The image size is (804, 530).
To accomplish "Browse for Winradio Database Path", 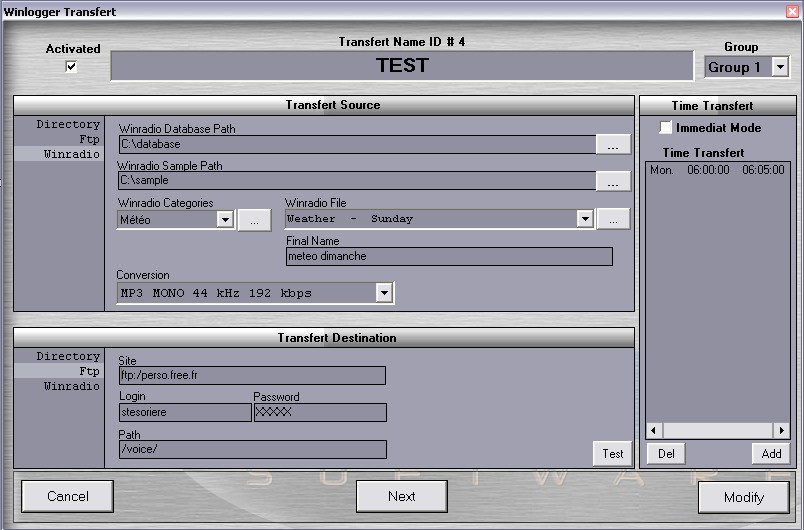I will click(613, 145).
